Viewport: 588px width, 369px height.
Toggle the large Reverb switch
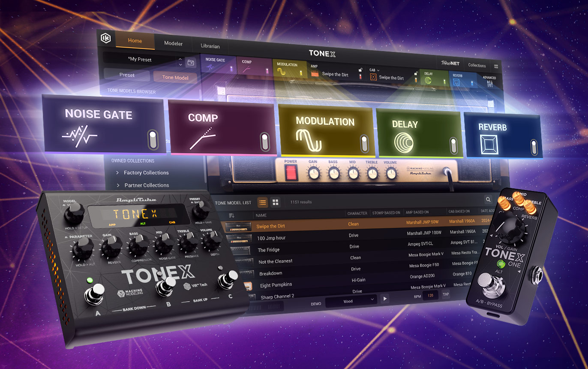click(534, 147)
